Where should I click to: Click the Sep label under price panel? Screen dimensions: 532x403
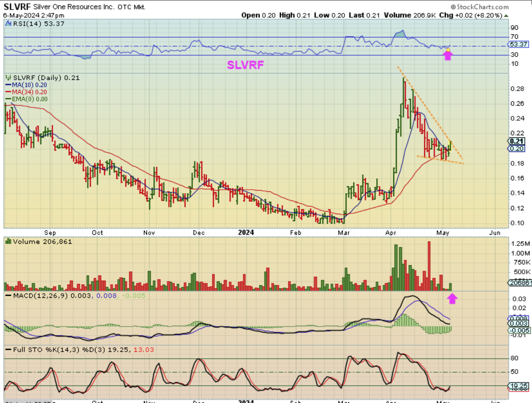point(50,233)
